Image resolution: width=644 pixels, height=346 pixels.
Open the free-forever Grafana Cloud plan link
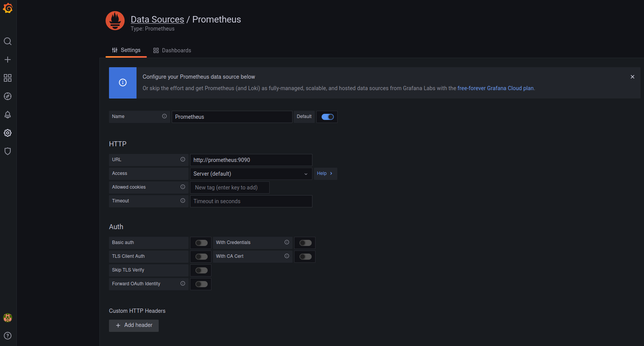495,88
